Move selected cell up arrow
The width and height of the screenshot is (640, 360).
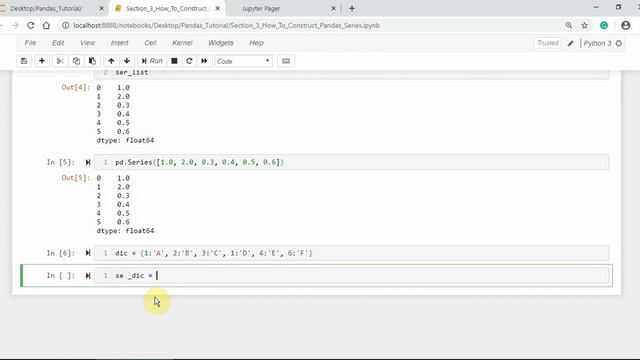[111, 61]
